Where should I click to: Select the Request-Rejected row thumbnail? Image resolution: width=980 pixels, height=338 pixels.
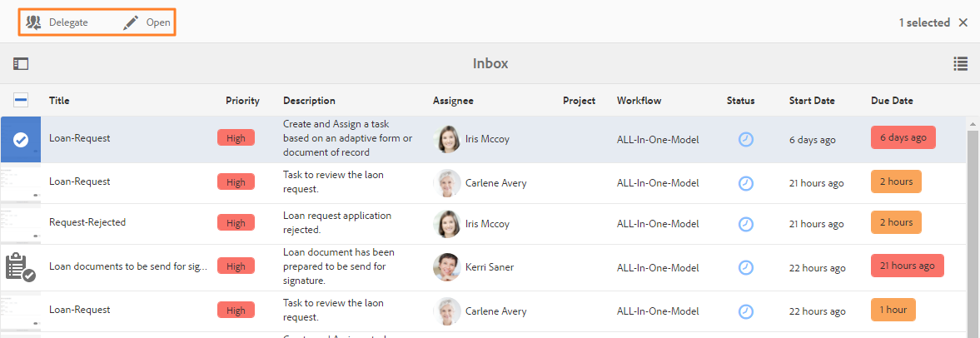click(21, 224)
